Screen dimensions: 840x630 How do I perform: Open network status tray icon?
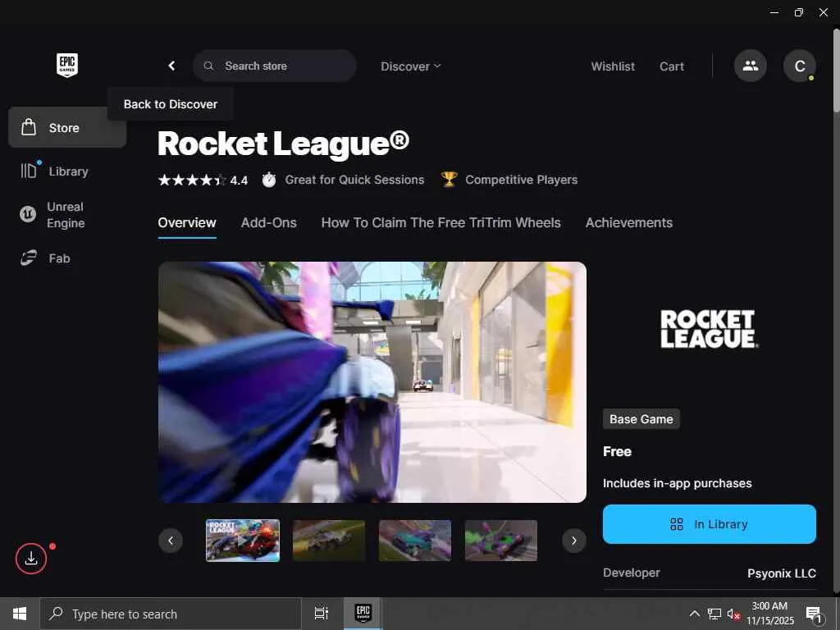coord(714,614)
